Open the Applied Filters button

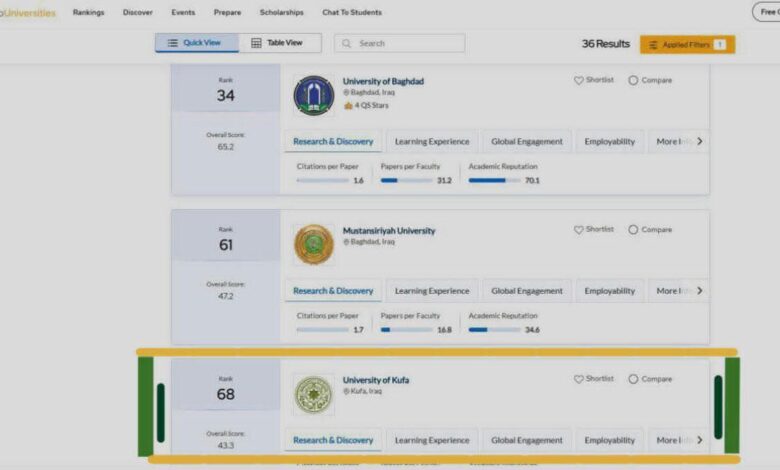coord(686,45)
